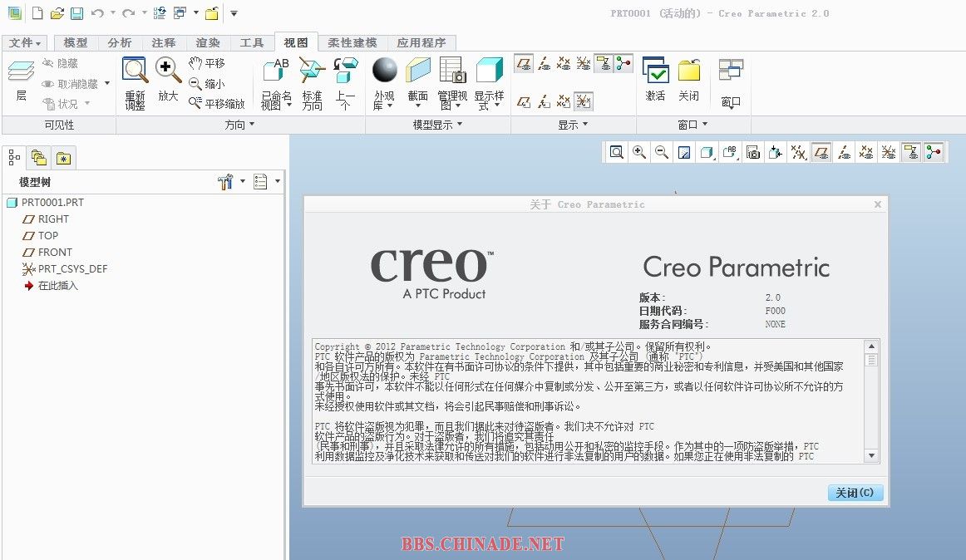This screenshot has height=560, width=966.
Task: Toggle coordinate system display in ribbon 显示 group
Action: pyautogui.click(x=584, y=63)
